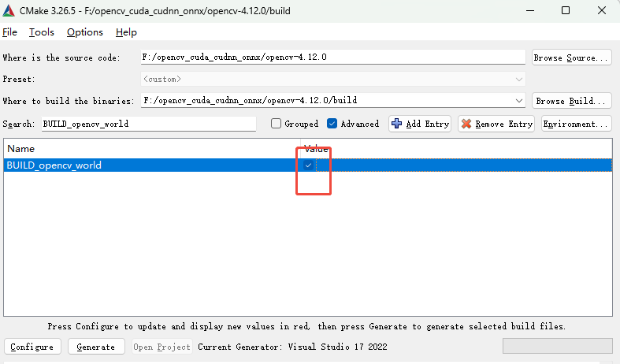620x364 pixels.
Task: Toggle the BUILD_opencv_world value checkbox
Action: pyautogui.click(x=309, y=165)
